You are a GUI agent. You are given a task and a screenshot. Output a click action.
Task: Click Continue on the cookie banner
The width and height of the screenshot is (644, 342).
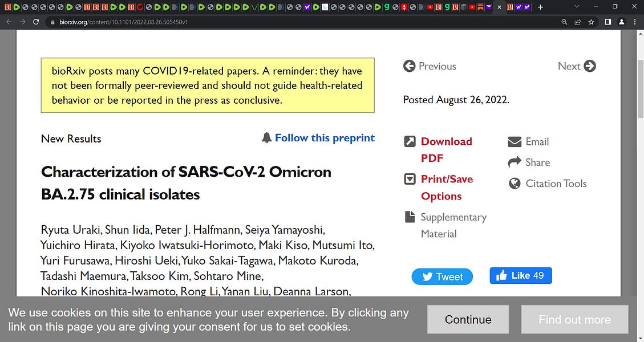[x=468, y=319]
